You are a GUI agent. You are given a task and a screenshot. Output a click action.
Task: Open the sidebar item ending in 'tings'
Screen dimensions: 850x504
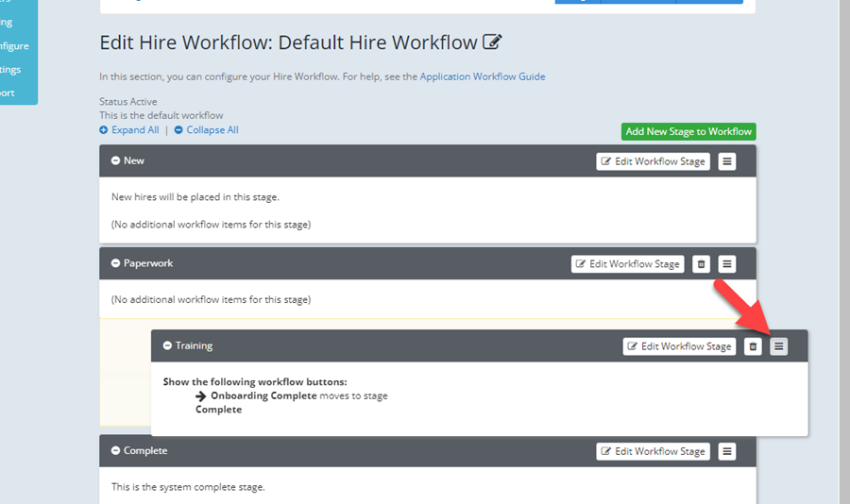pyautogui.click(x=10, y=69)
